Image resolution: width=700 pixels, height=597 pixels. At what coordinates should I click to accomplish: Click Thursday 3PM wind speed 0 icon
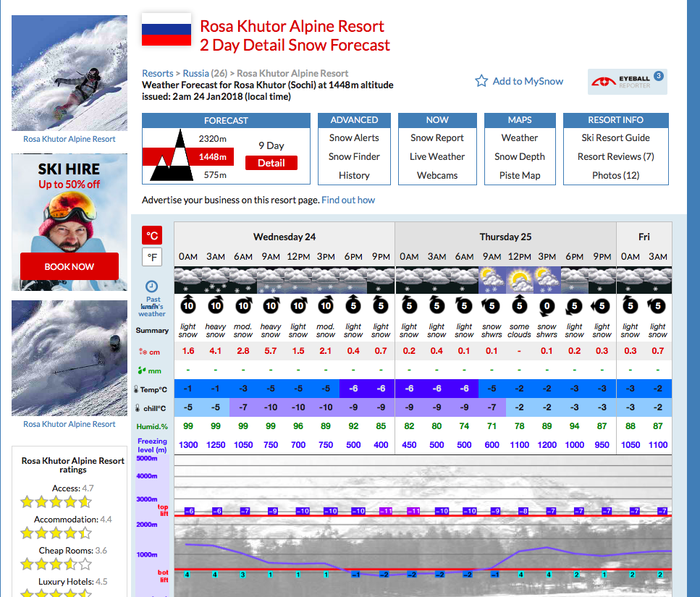(x=547, y=305)
